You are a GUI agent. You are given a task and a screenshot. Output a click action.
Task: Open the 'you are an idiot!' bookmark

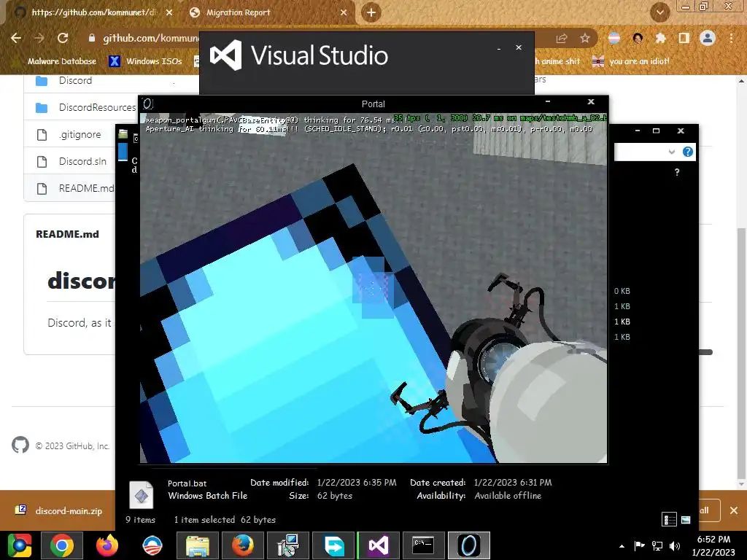(631, 61)
